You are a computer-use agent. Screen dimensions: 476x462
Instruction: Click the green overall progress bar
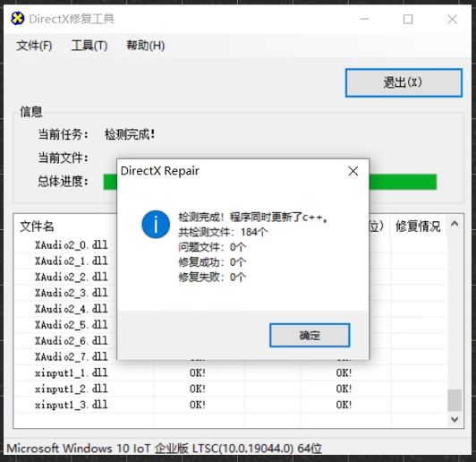click(270, 182)
